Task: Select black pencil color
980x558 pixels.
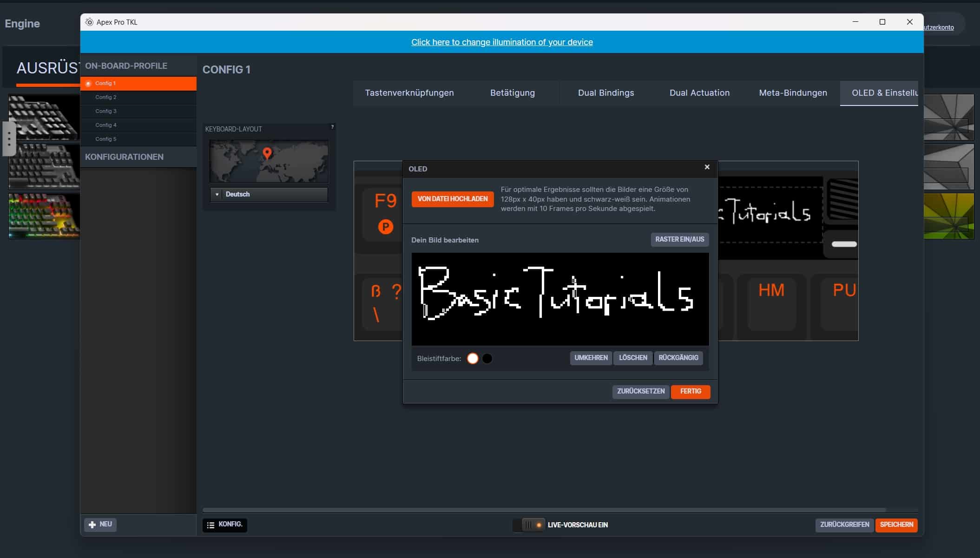Action: coord(487,359)
